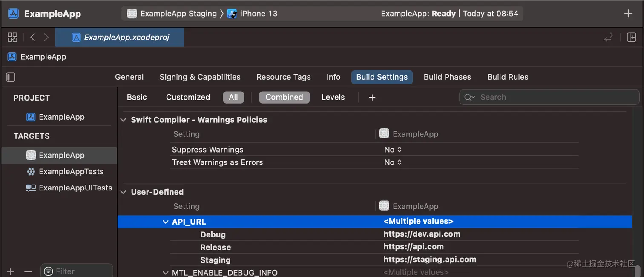Click the ExampleApp breadcrumb label
This screenshot has width=644, height=277.
pyautogui.click(x=43, y=57)
